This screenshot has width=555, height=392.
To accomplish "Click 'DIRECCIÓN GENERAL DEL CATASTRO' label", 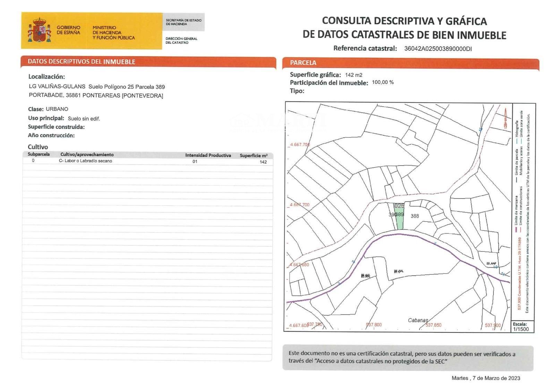I will click(181, 41).
